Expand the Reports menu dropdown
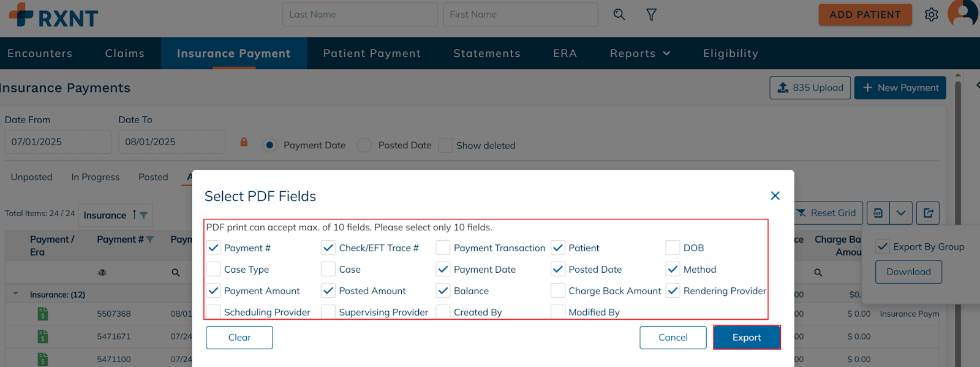 click(639, 53)
